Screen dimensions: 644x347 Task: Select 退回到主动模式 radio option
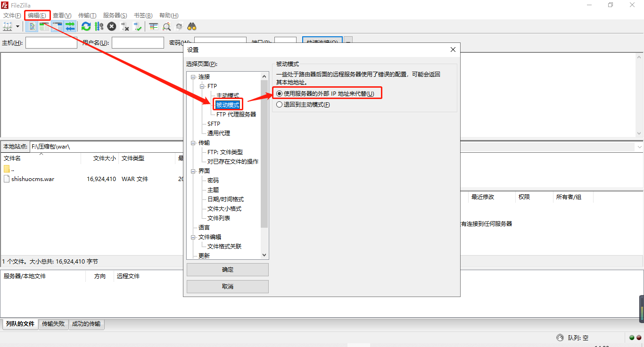click(303, 105)
